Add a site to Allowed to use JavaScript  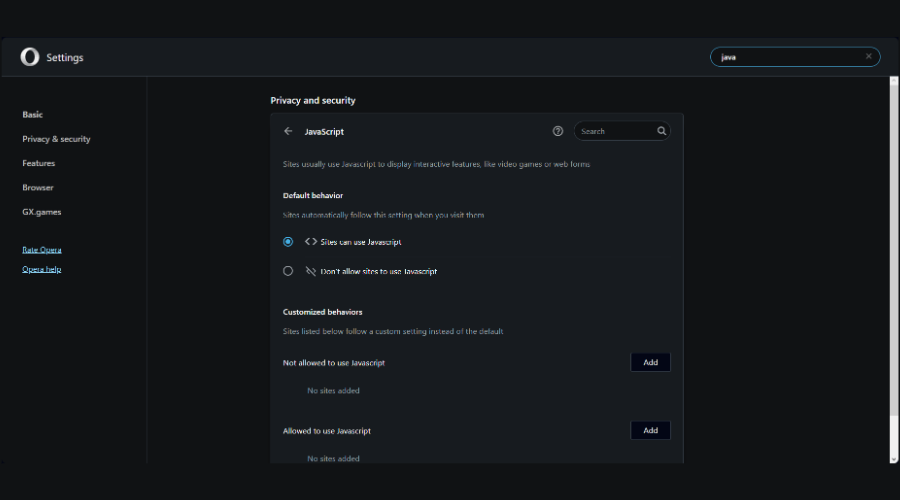[x=650, y=430]
